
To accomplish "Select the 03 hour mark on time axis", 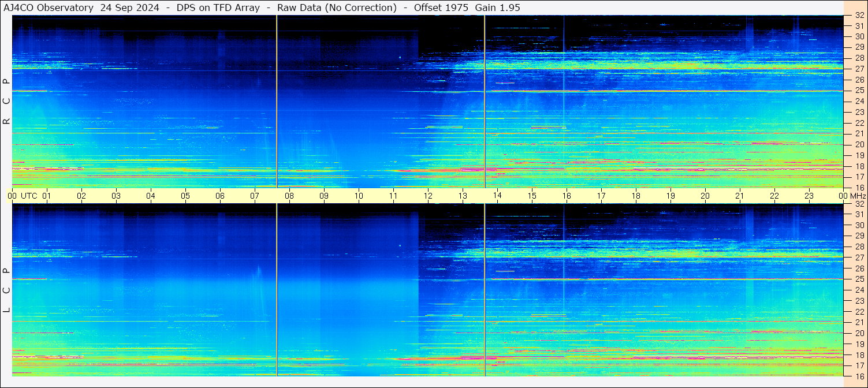I will click(x=116, y=196).
